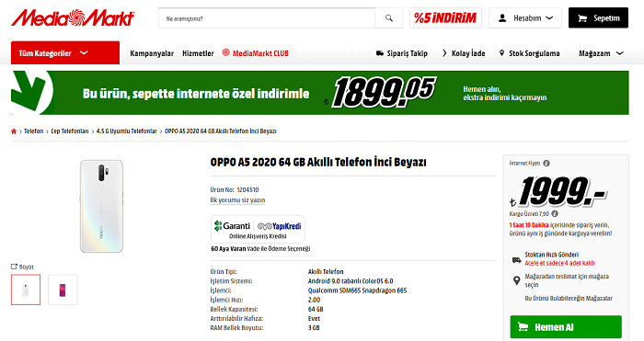Click the %5 İNDİRİM banner button

[445, 18]
